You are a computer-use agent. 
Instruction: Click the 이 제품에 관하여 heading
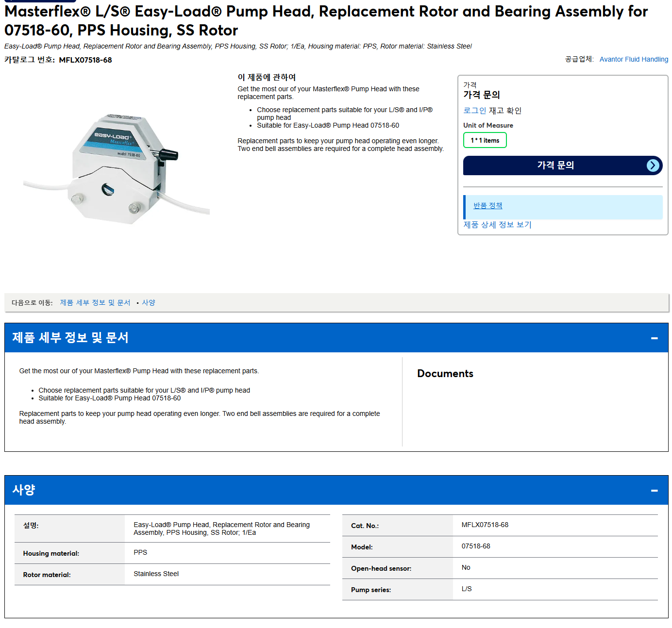tap(267, 77)
